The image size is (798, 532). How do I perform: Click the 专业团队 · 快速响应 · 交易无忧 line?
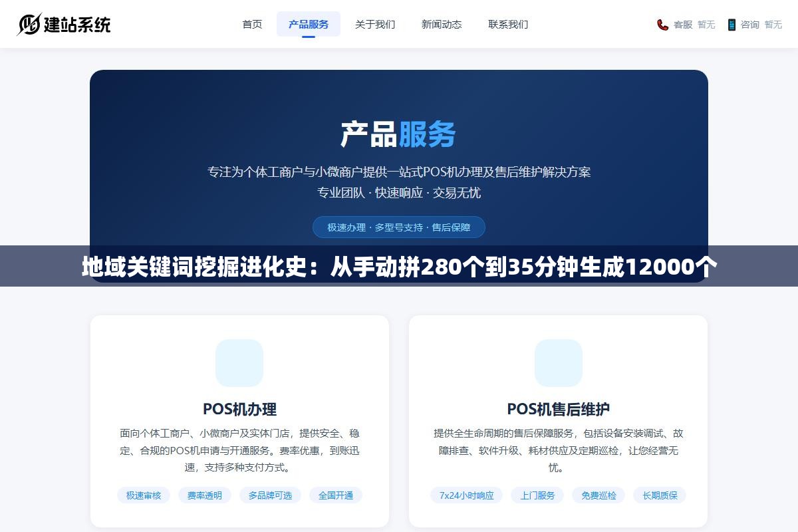pyautogui.click(x=399, y=193)
